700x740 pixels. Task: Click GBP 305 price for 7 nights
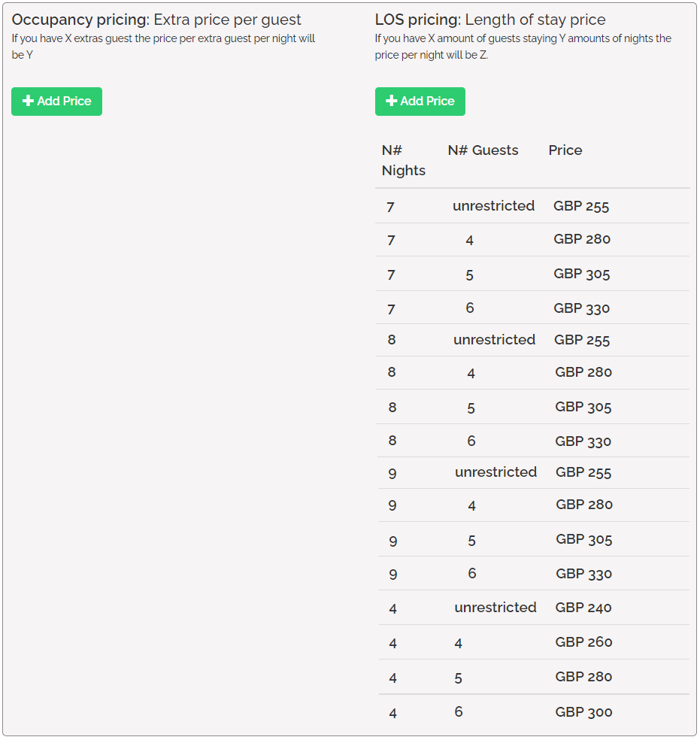tap(581, 274)
